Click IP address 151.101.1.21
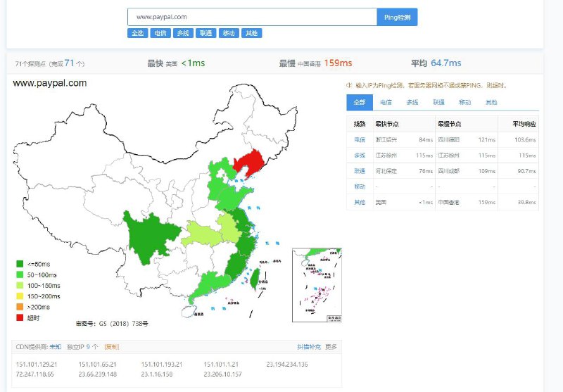563x392 pixels. coord(221,365)
